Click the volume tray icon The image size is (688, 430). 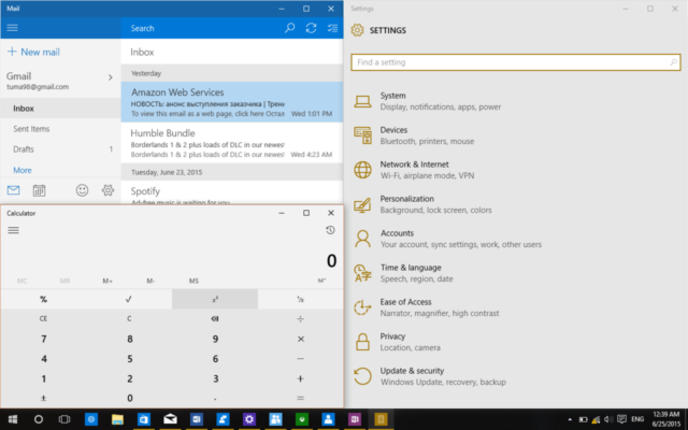608,419
